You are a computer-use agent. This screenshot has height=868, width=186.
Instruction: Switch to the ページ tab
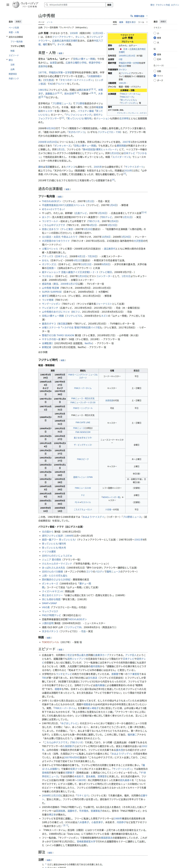[41, 22]
